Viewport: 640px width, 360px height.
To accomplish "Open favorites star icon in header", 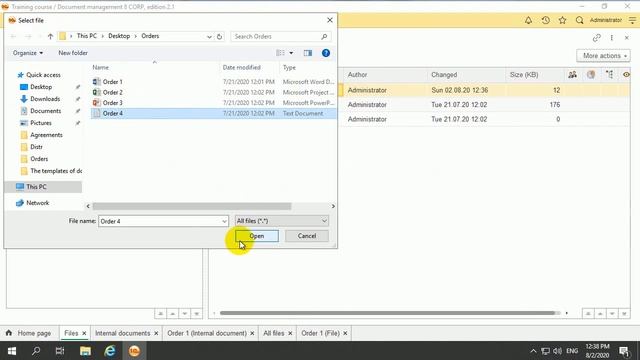I will pyautogui.click(x=562, y=20).
